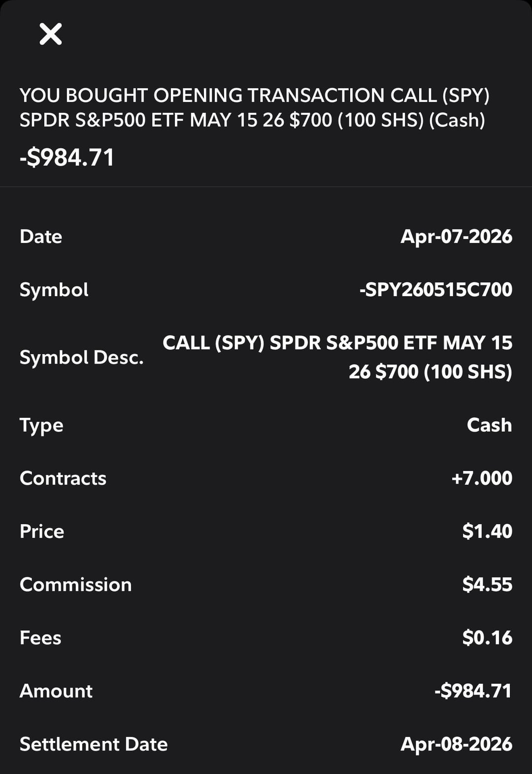Select the -$984.71 value in the Amount row
The width and height of the screenshot is (532, 774).
point(473,691)
